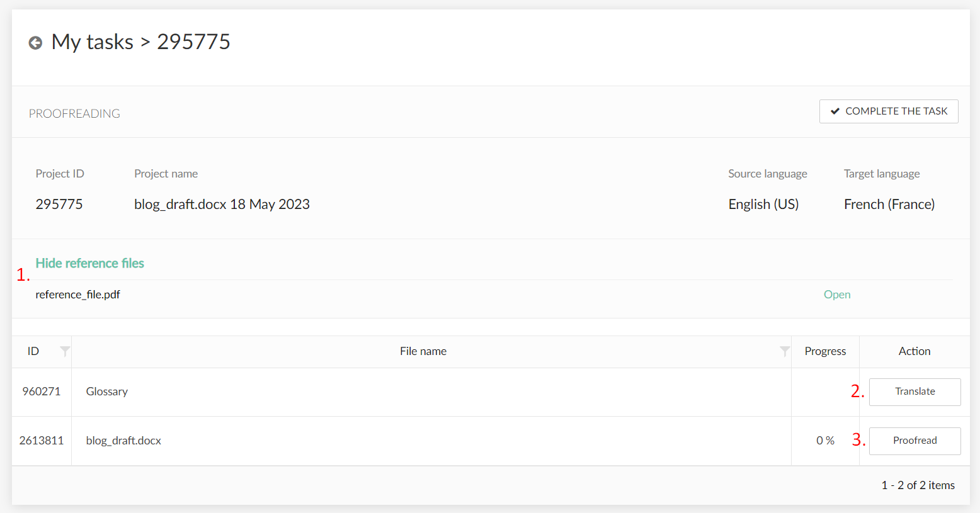Click the project name blog_draft.docx 18 May 2023
The height and width of the screenshot is (513, 980).
[222, 205]
